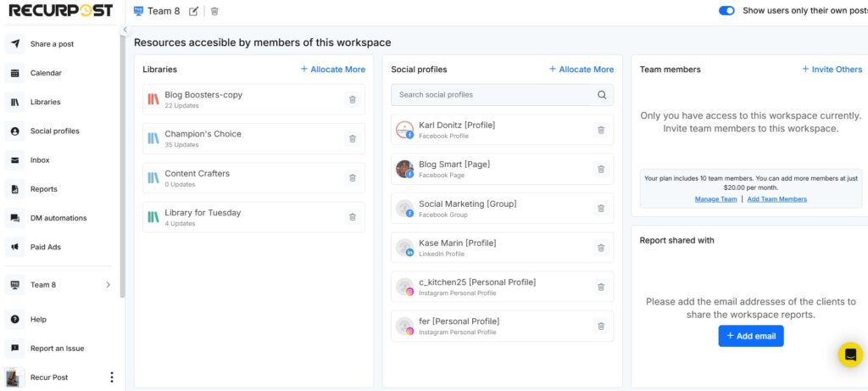Open Inbox from the sidebar label
The width and height of the screenshot is (868, 391).
point(40,160)
